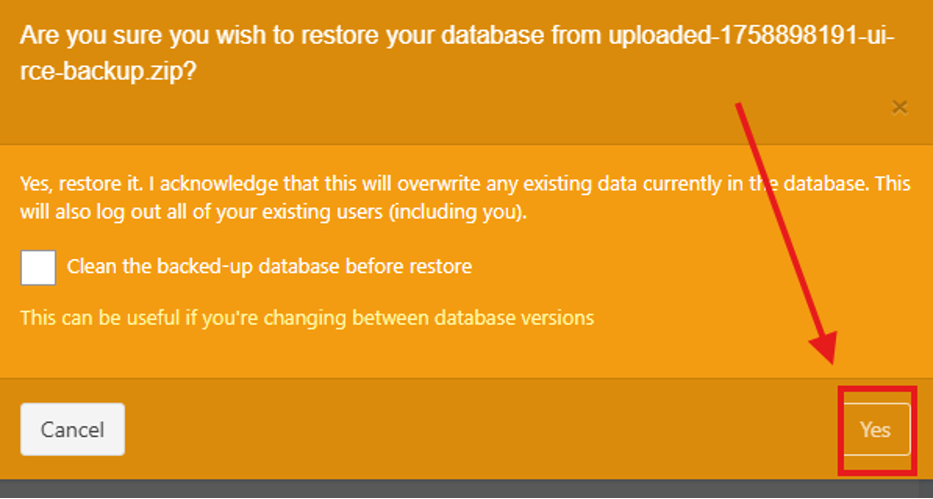Click the red highlight box's border

[x=840, y=430]
